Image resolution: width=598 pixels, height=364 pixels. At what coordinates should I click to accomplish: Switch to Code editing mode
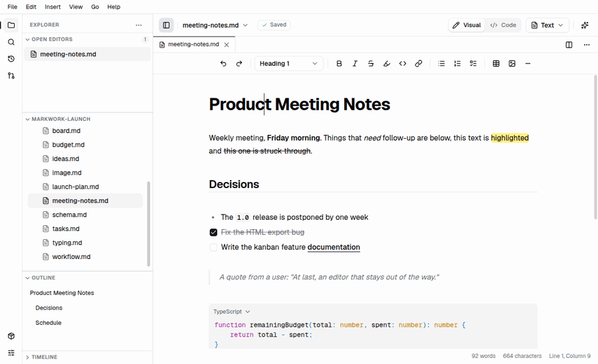[x=503, y=25]
